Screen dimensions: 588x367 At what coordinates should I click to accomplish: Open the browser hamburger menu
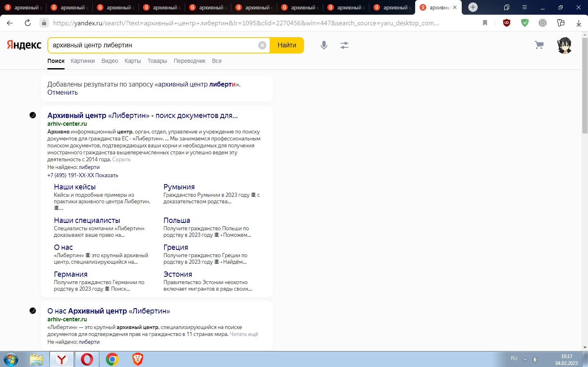pos(525,7)
